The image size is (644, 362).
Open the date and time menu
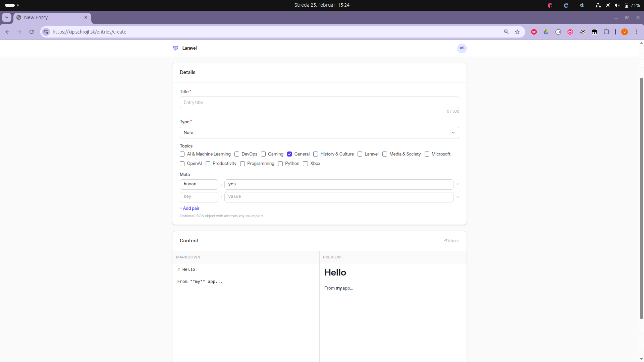coord(322,5)
